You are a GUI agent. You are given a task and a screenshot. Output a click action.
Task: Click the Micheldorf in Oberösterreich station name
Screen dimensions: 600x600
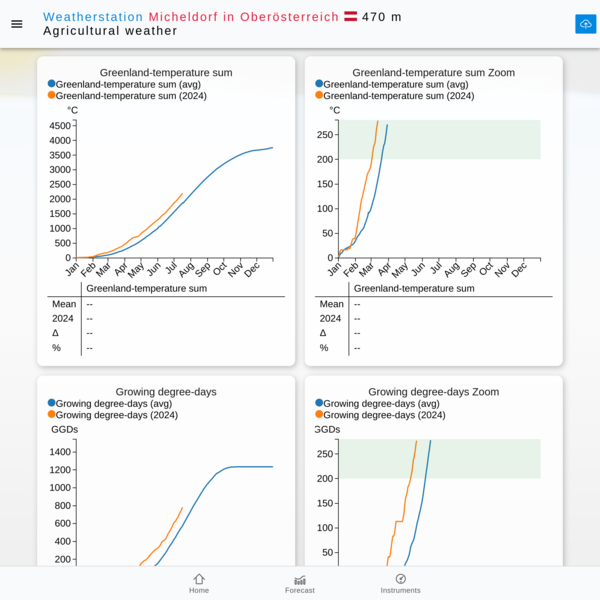(244, 17)
